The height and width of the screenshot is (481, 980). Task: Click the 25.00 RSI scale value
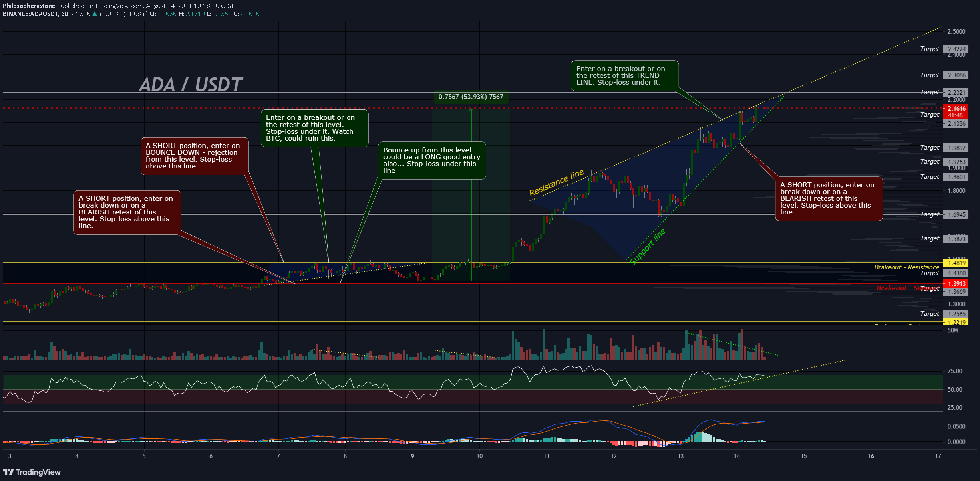tap(955, 408)
